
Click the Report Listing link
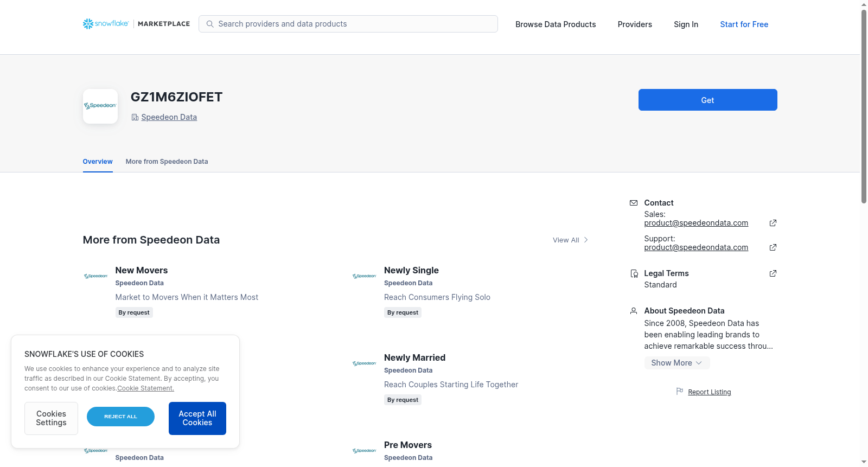(x=709, y=392)
